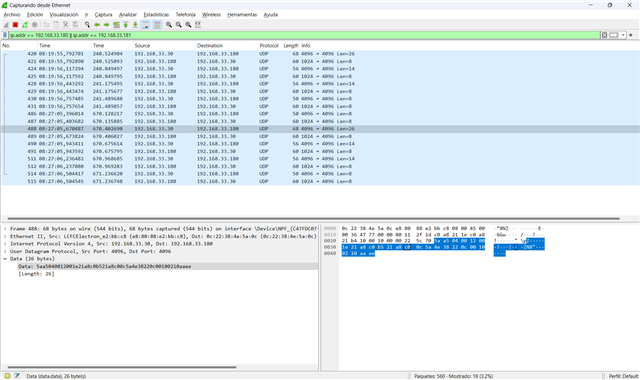Select the [Length: 26] line
This screenshot has height=380, width=640.
pyautogui.click(x=36, y=274)
